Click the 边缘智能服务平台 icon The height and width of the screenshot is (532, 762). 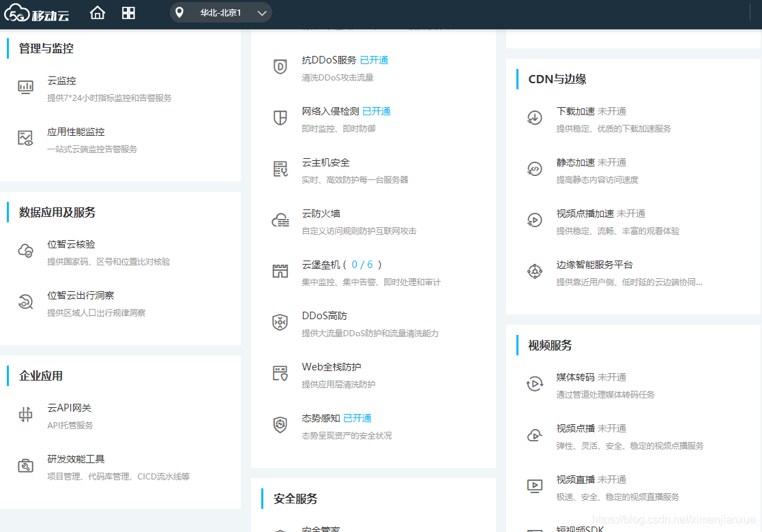(535, 271)
